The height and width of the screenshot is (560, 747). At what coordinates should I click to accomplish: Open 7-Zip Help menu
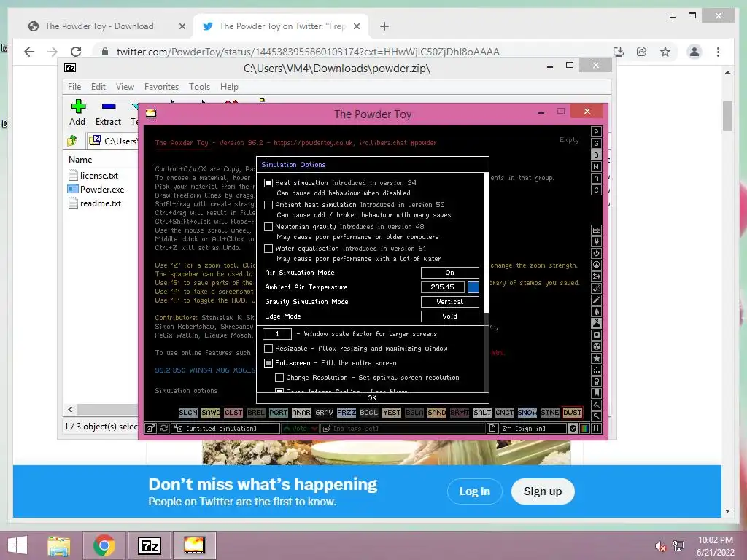229,87
